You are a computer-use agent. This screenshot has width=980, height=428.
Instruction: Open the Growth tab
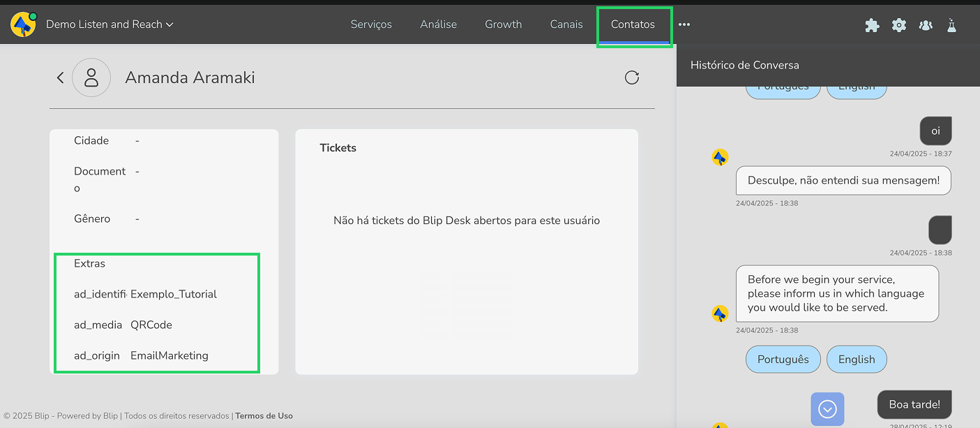pyautogui.click(x=503, y=24)
